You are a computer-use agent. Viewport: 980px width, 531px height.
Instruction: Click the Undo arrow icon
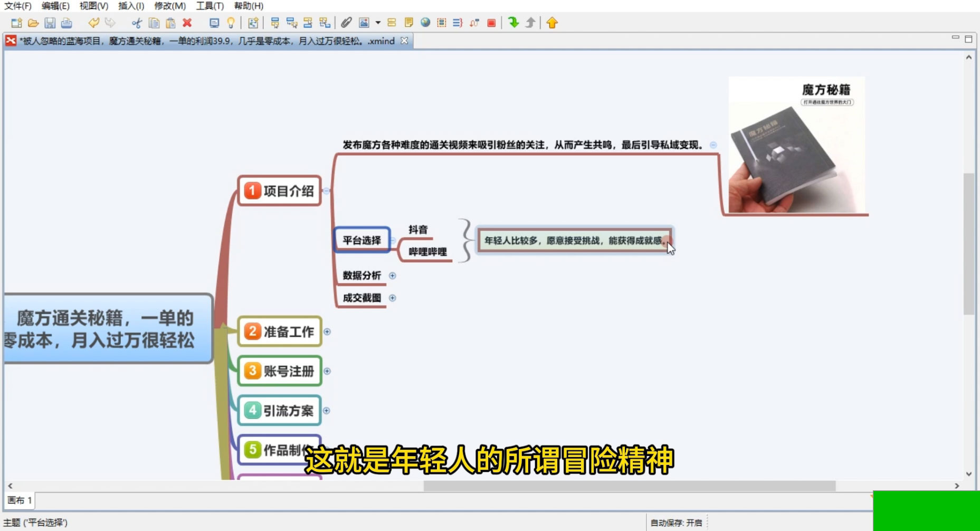pos(93,23)
